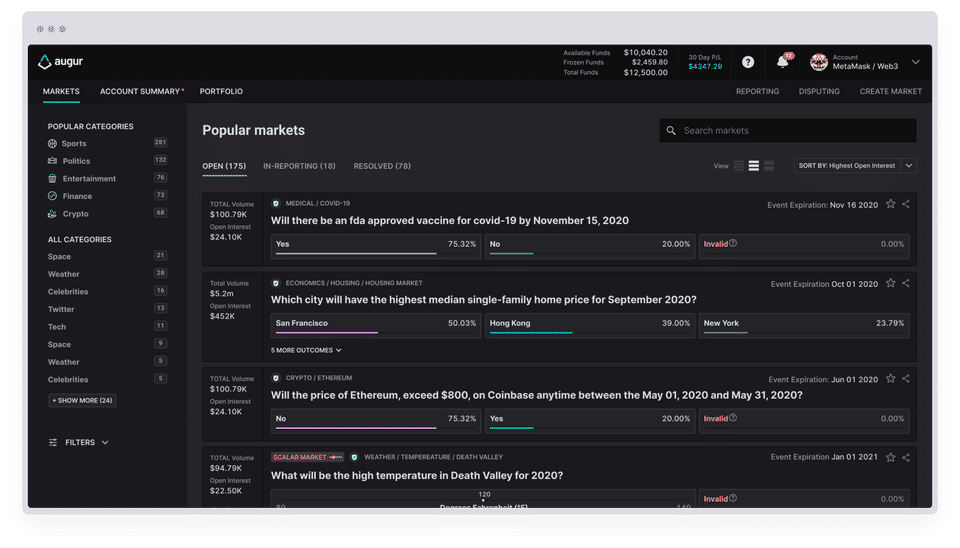Click the MetaMask account avatar
Viewport: 960px width, 548px height.
tap(819, 62)
